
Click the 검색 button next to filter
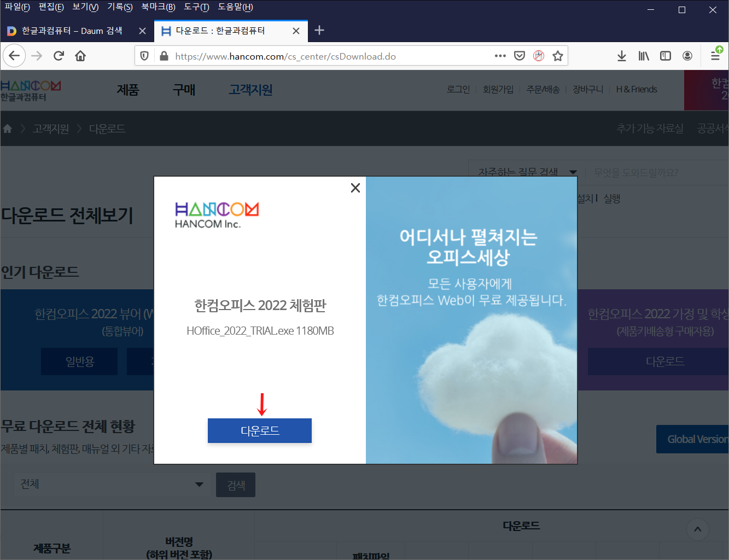236,485
